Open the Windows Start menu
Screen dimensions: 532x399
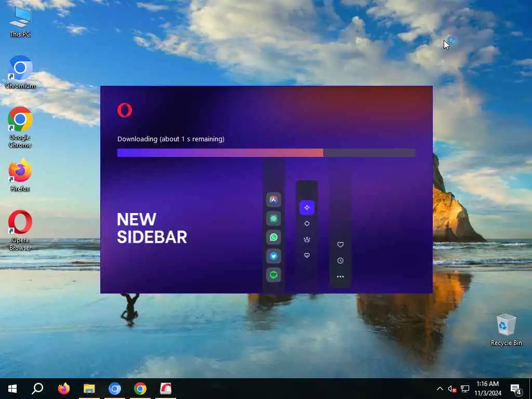12,389
